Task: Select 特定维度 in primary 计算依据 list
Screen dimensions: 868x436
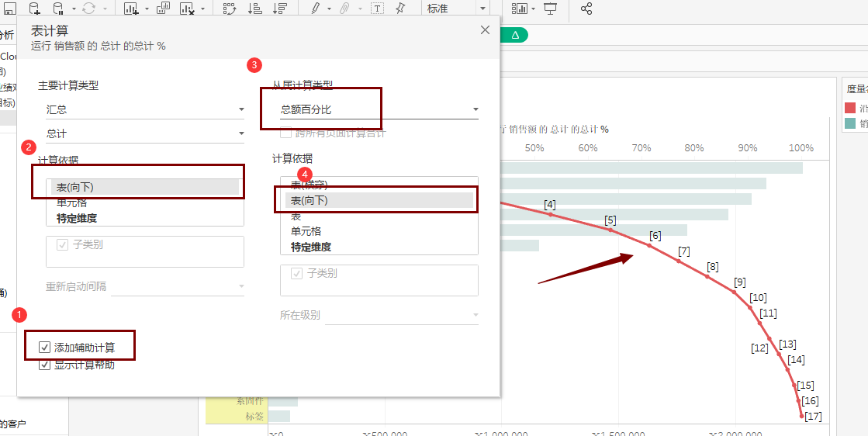Action: click(145, 218)
